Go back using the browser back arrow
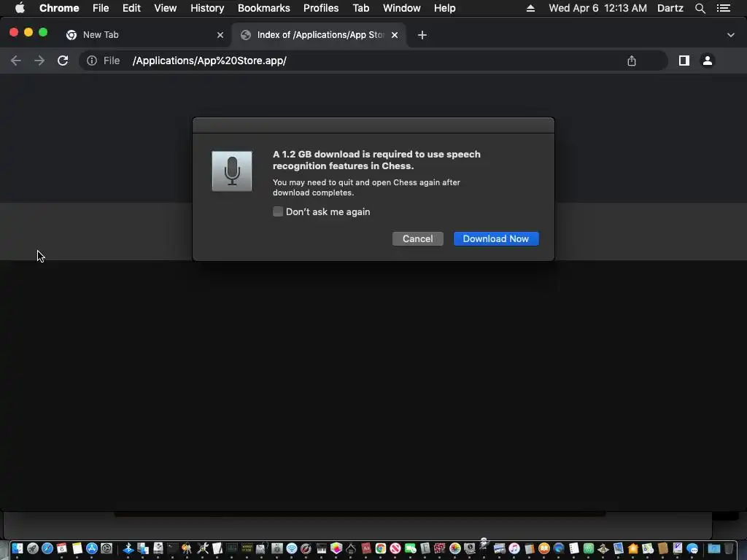This screenshot has height=560, width=747. tap(16, 61)
